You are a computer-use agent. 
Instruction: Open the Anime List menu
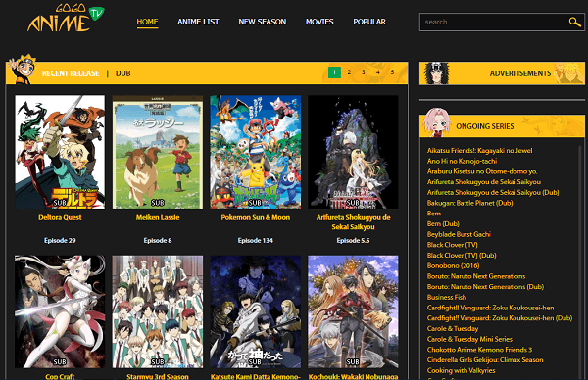pos(198,22)
